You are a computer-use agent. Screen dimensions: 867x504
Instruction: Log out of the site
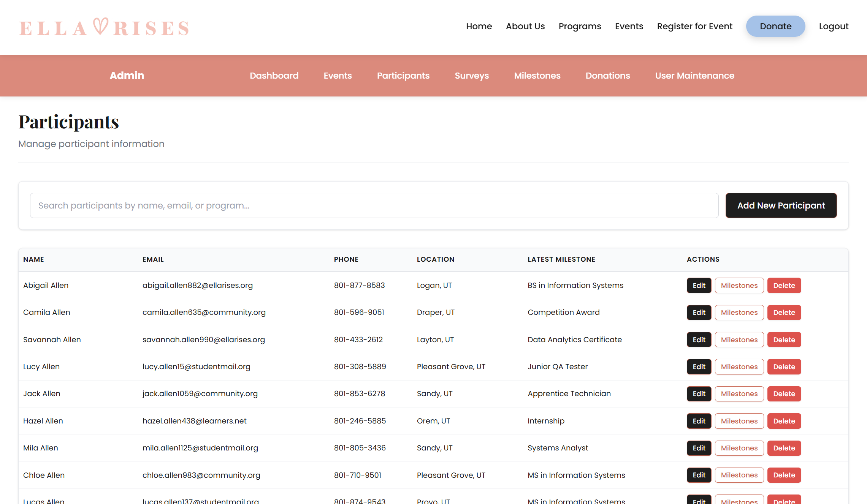834,26
